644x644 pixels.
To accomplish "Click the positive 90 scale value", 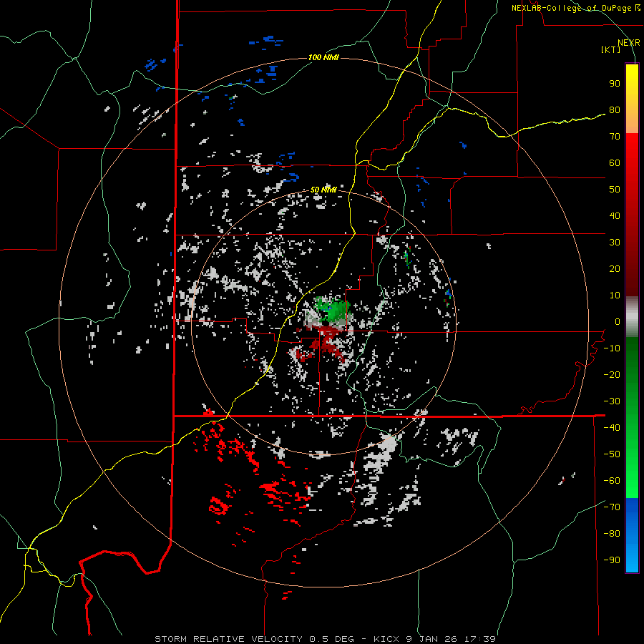I will [x=615, y=84].
